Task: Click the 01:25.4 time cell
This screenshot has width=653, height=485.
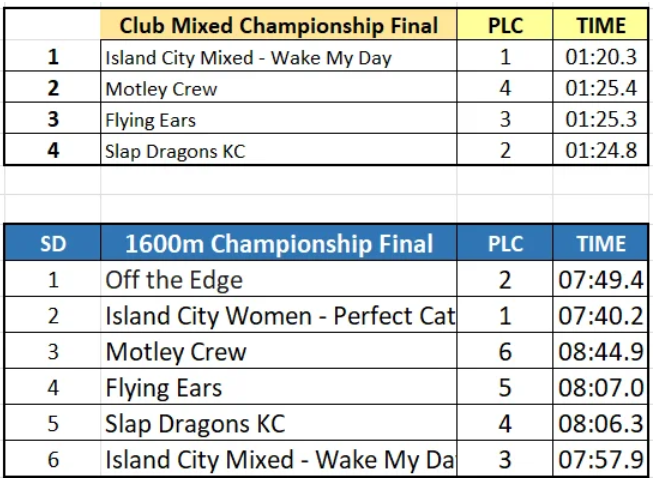Action: (601, 88)
